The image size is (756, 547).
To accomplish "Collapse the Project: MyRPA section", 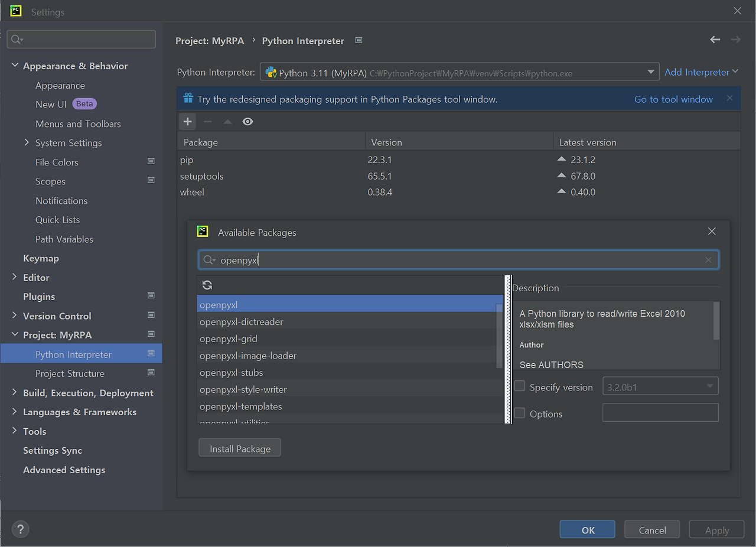I will 15,334.
